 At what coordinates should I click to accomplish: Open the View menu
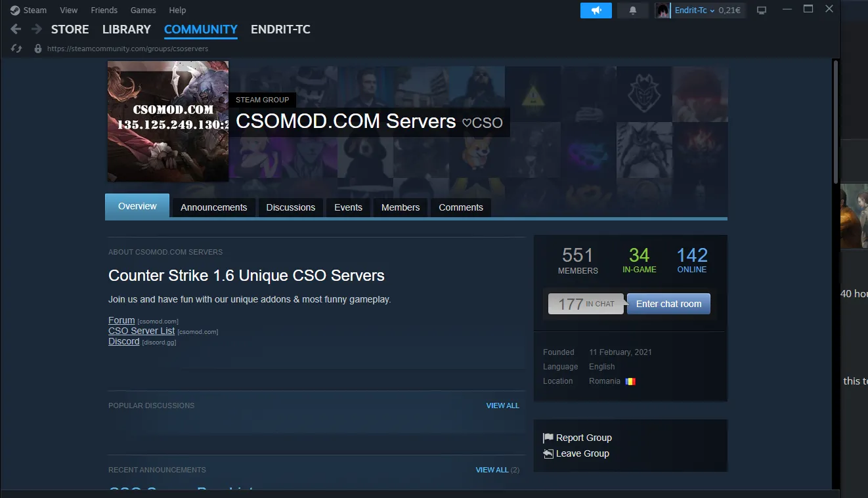(x=68, y=10)
